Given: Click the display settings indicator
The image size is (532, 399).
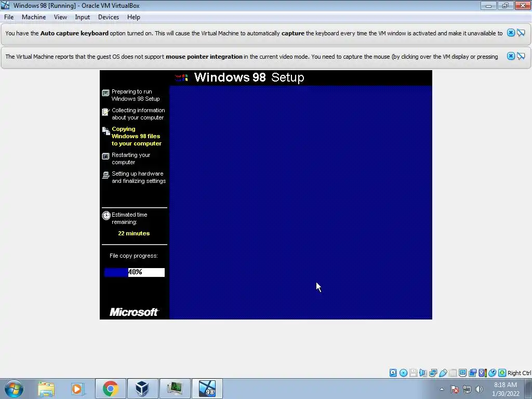Looking at the screenshot, I should tap(462, 373).
